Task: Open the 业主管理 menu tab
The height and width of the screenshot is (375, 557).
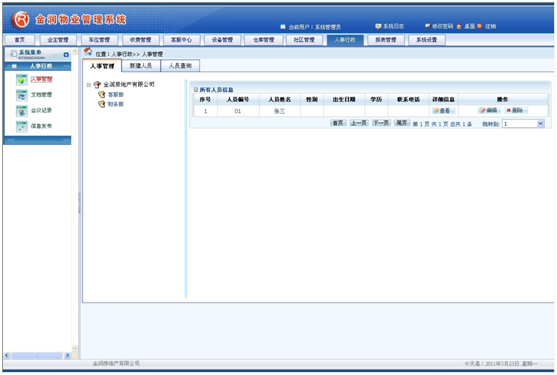Action: click(58, 40)
